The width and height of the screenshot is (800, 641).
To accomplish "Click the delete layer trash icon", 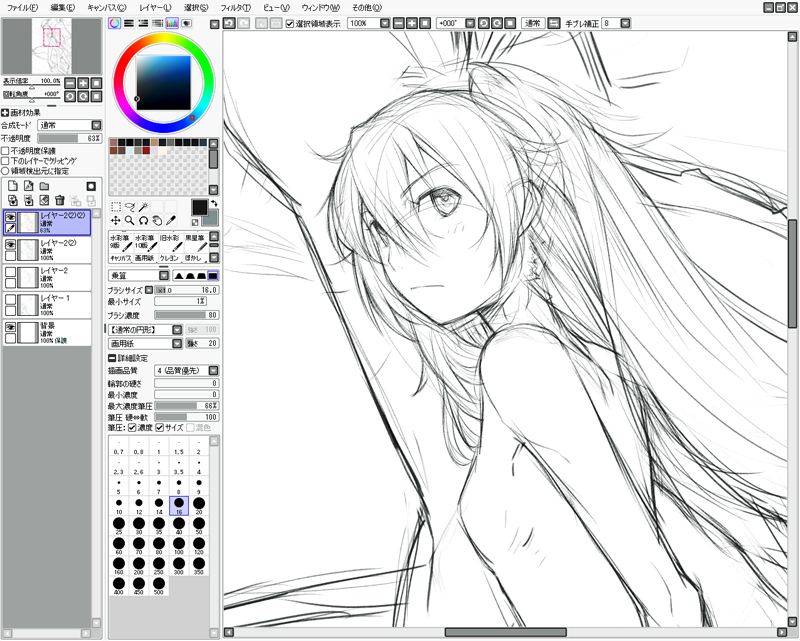I will (x=59, y=201).
